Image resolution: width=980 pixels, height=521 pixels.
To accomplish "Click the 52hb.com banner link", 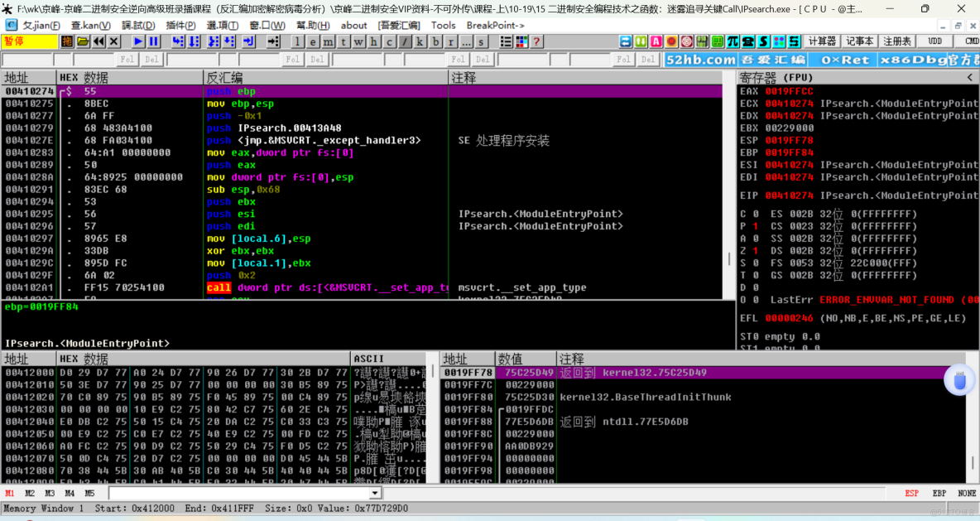I will 700,60.
